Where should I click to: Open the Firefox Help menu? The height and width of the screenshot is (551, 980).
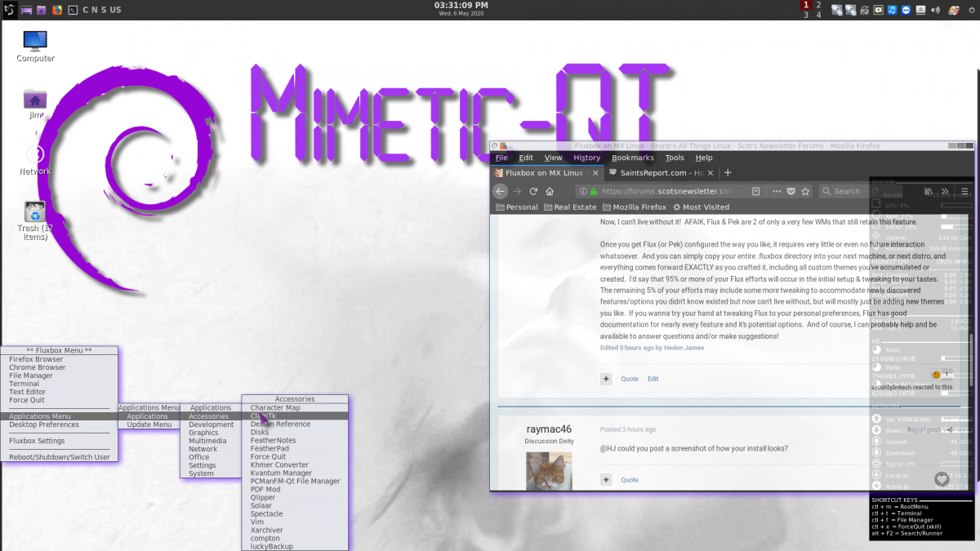point(704,158)
